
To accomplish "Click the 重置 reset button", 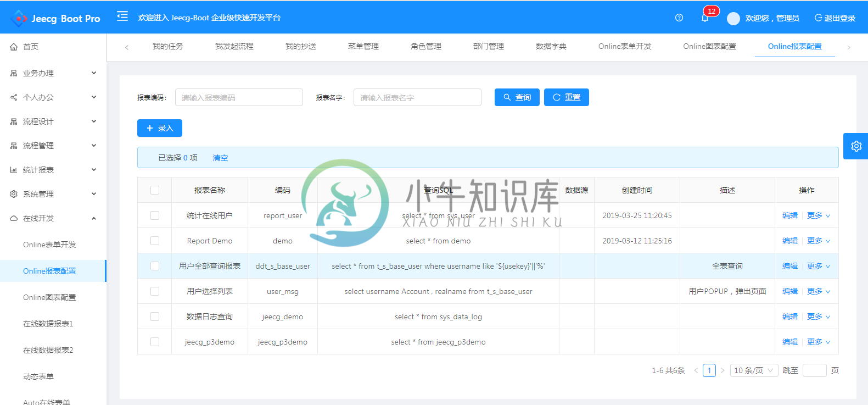I will tap(567, 97).
